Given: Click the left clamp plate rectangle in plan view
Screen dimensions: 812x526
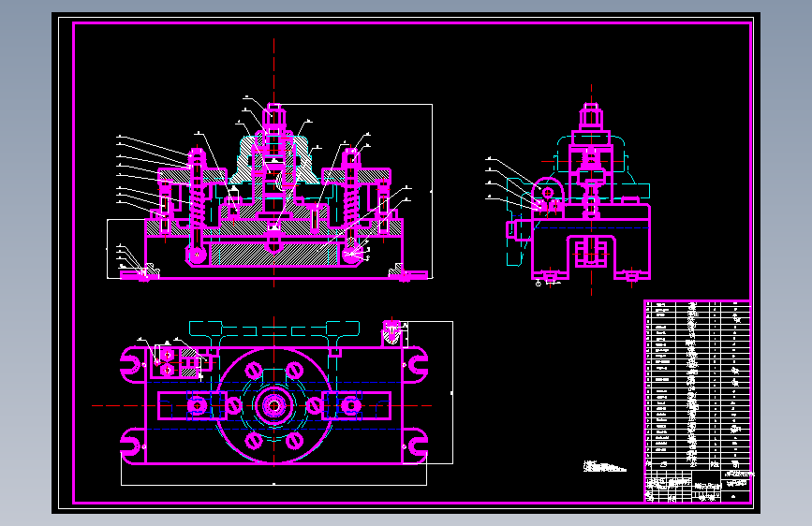Looking at the screenshot, I should click(x=192, y=405).
